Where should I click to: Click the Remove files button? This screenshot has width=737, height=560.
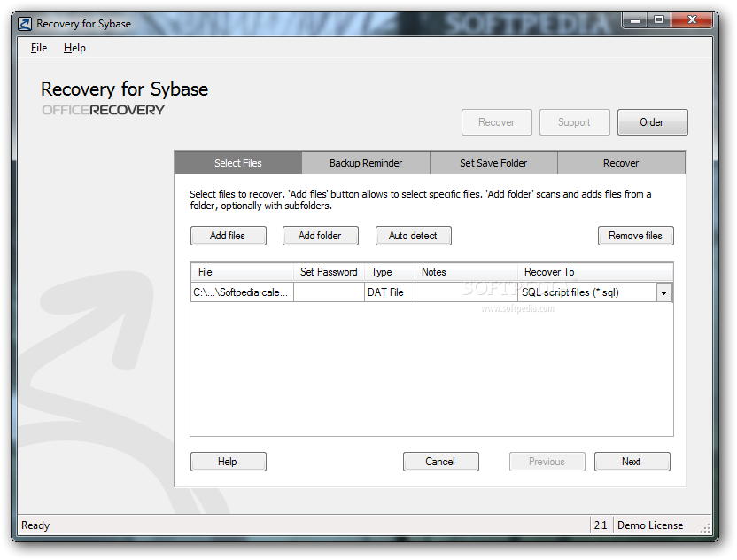(635, 236)
